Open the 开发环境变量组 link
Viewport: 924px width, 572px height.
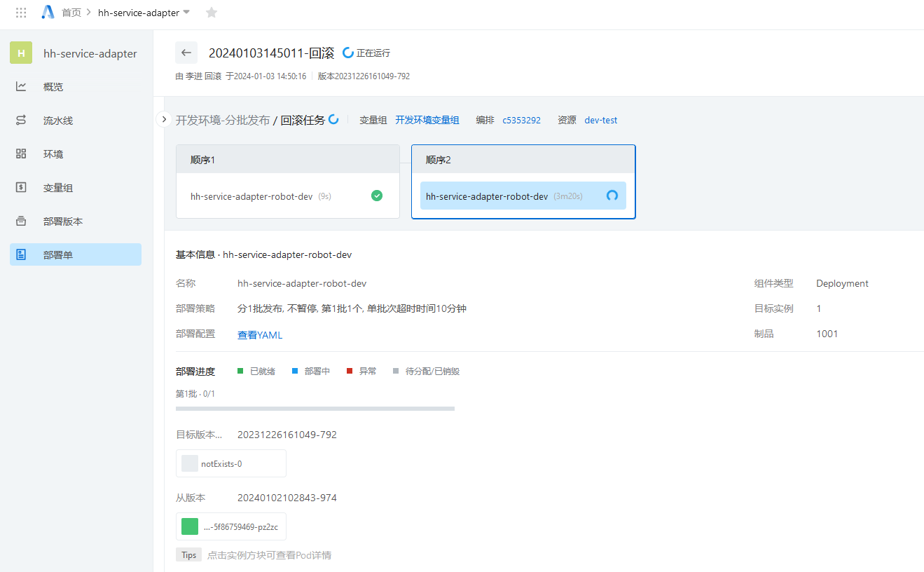coord(427,120)
